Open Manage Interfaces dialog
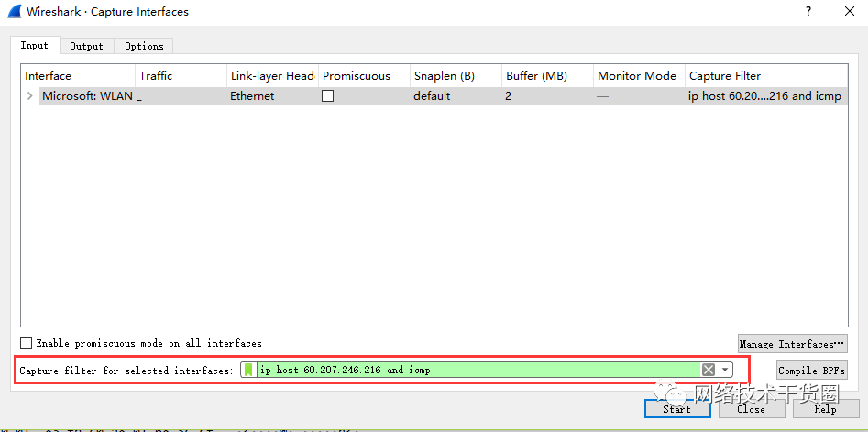 tap(792, 344)
